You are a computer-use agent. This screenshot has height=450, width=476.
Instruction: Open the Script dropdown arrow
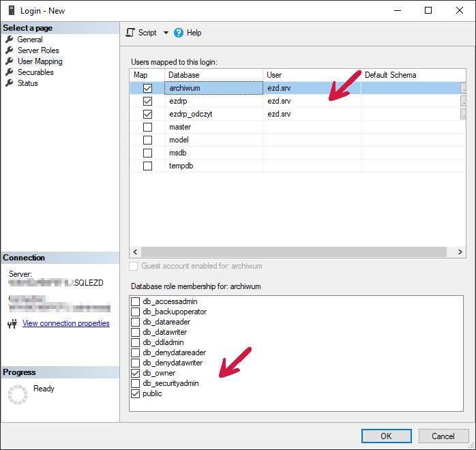pyautogui.click(x=165, y=33)
